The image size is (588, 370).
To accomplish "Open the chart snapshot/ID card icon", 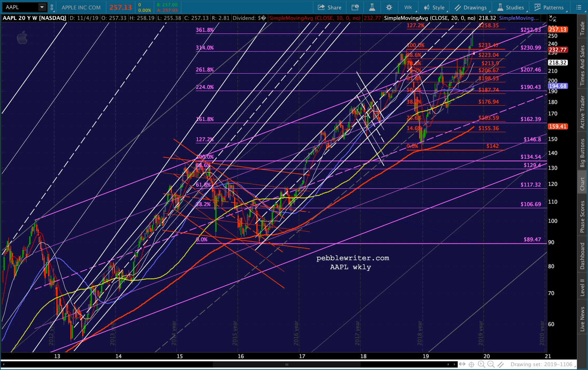I will tap(355, 7).
